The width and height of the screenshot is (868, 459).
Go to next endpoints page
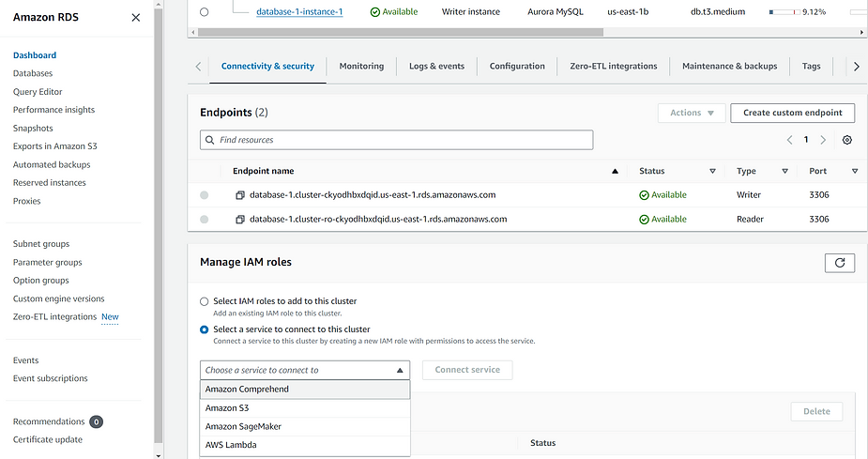(x=823, y=140)
